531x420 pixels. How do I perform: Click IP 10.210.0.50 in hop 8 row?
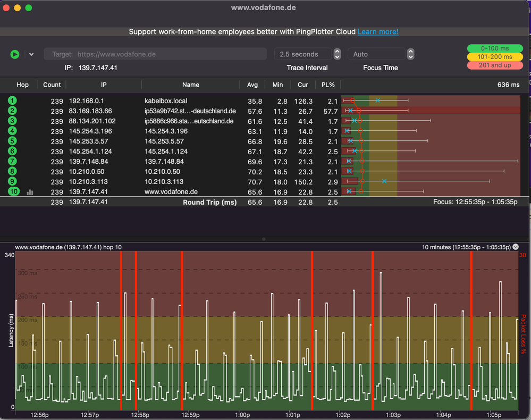click(x=87, y=172)
